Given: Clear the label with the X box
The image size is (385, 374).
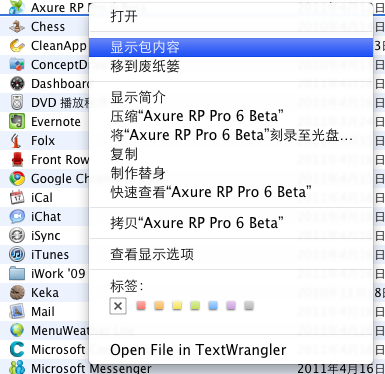Looking at the screenshot, I should point(118,306).
